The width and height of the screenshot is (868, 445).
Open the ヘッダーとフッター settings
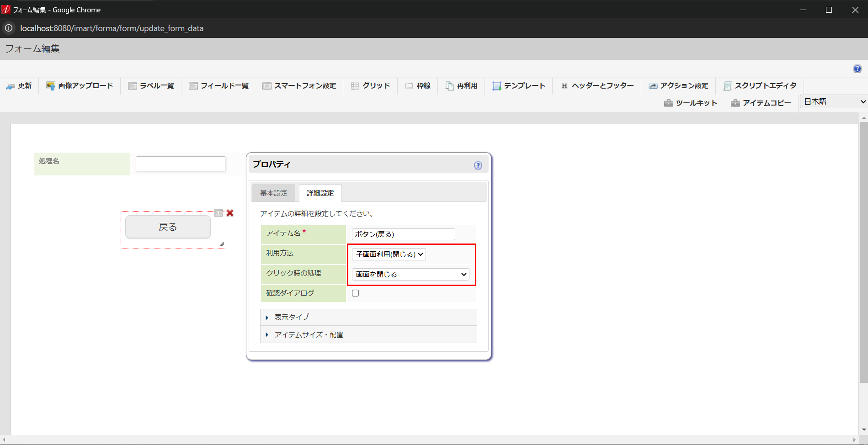pos(596,86)
